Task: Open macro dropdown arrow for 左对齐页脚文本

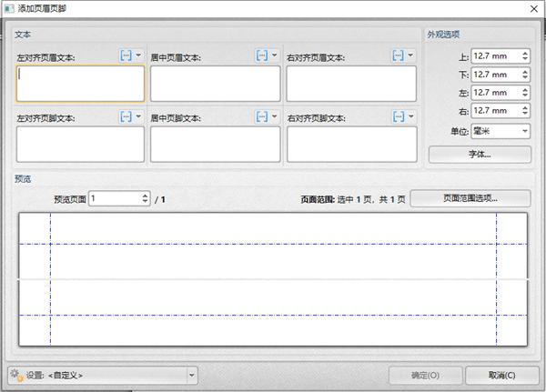Action: point(138,116)
